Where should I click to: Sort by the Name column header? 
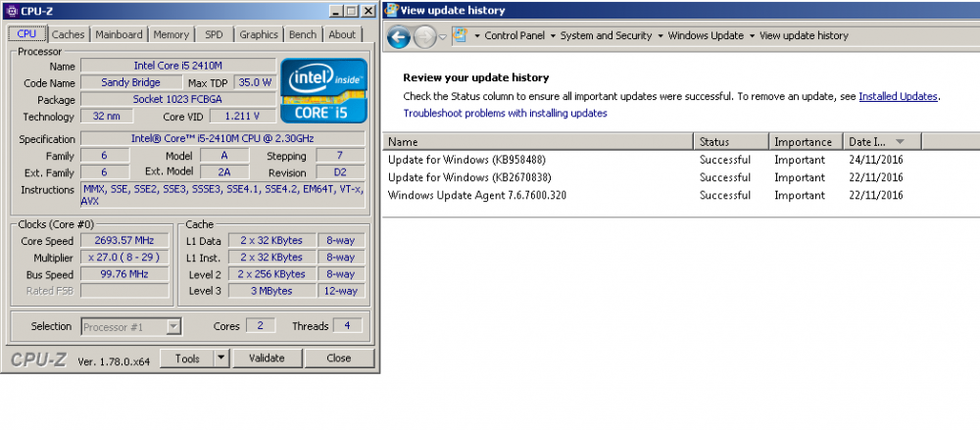point(538,142)
